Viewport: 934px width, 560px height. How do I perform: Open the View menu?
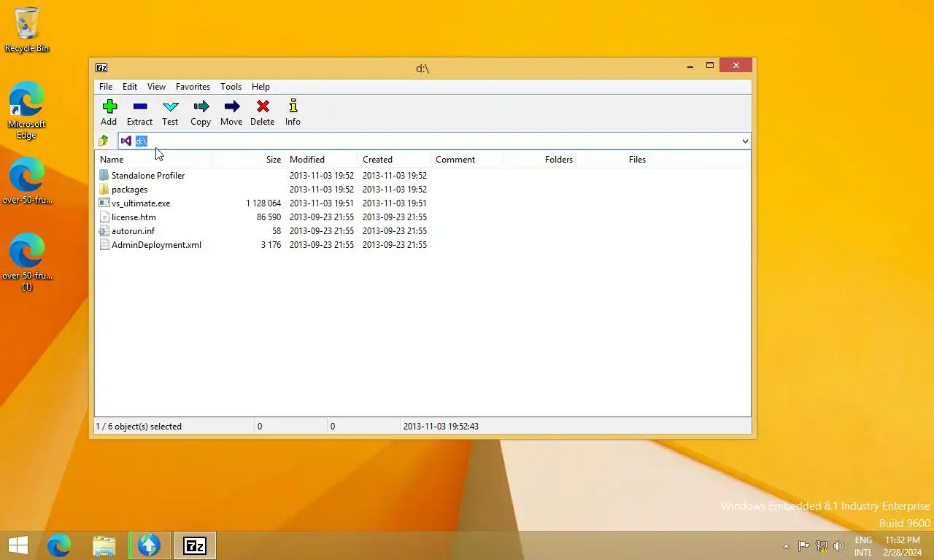pyautogui.click(x=156, y=86)
